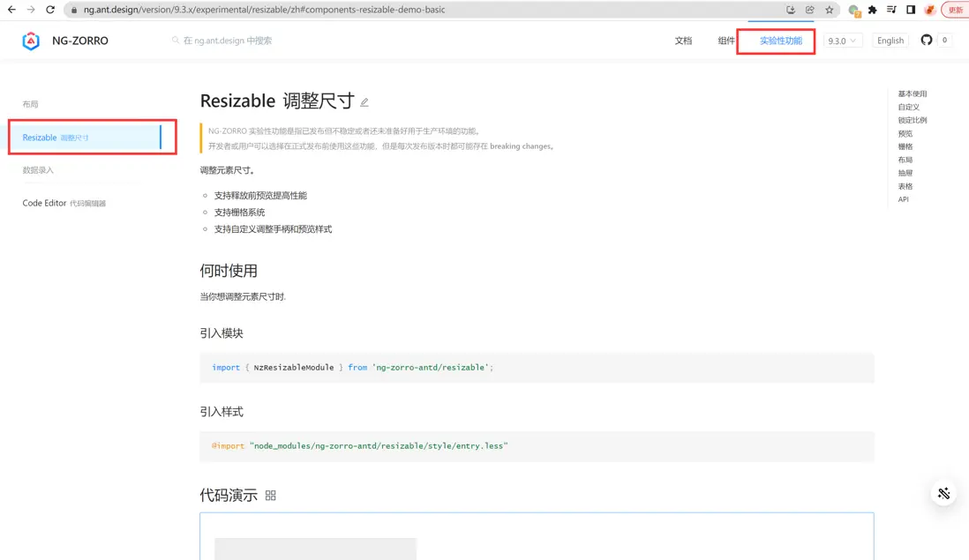Click the browser back arrow
Viewport: 969px width, 560px height.
[11, 10]
